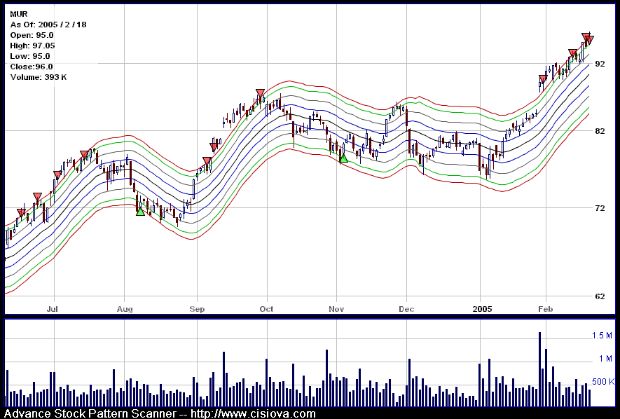Select the 2005 year label on time axis
The width and height of the screenshot is (620, 419).
pyautogui.click(x=482, y=309)
